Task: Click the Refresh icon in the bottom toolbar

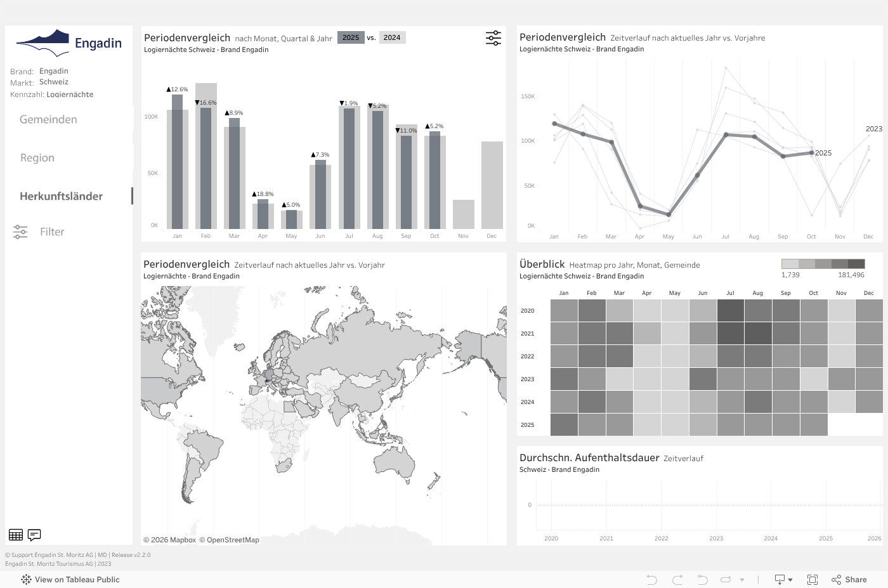Action: click(726, 580)
